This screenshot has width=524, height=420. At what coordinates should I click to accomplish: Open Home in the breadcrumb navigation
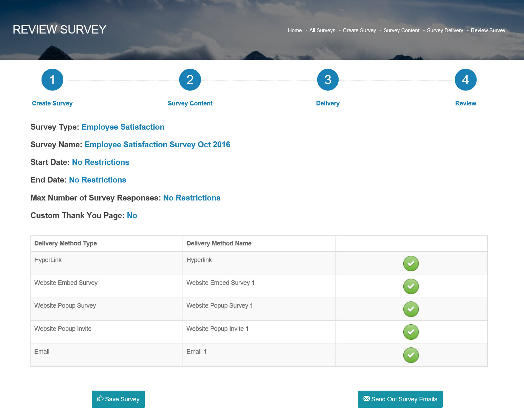pos(295,30)
